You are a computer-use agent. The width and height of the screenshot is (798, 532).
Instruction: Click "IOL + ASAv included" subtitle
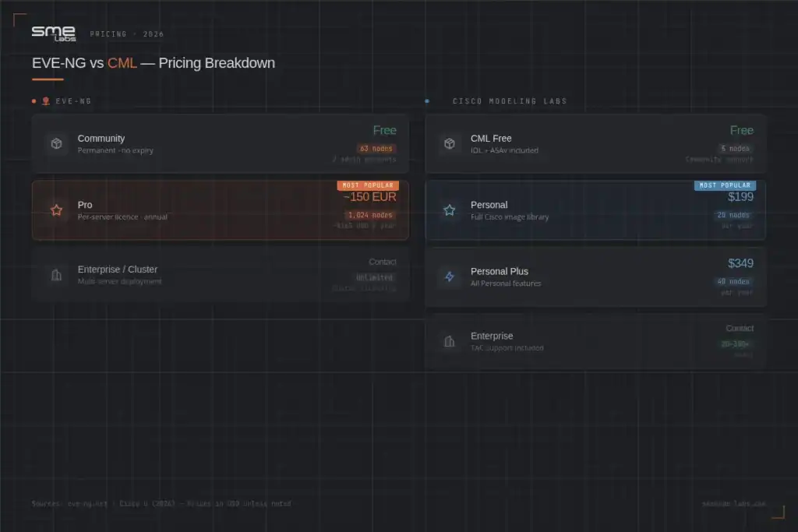point(504,150)
